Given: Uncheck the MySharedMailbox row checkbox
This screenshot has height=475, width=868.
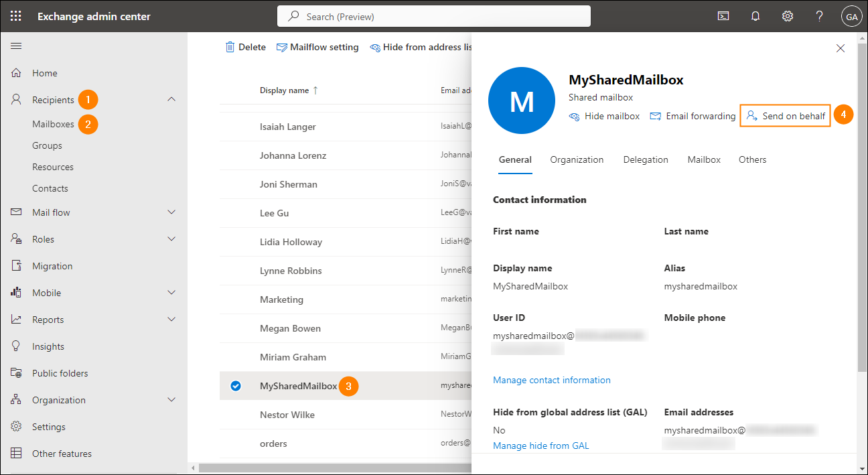Looking at the screenshot, I should tap(236, 386).
